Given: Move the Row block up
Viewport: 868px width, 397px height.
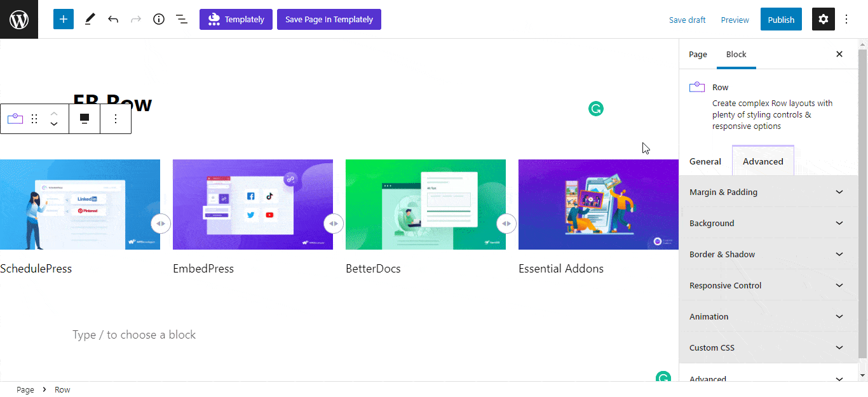Looking at the screenshot, I should click(x=54, y=113).
